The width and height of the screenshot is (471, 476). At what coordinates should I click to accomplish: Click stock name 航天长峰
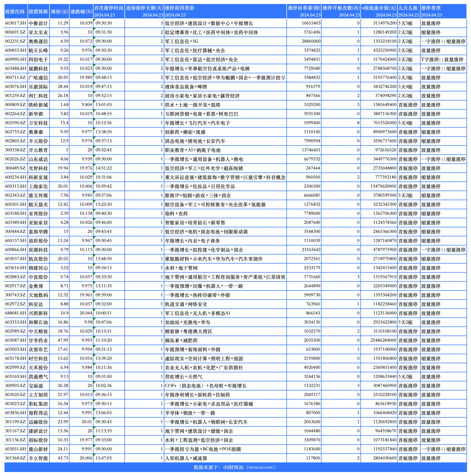[38, 51]
